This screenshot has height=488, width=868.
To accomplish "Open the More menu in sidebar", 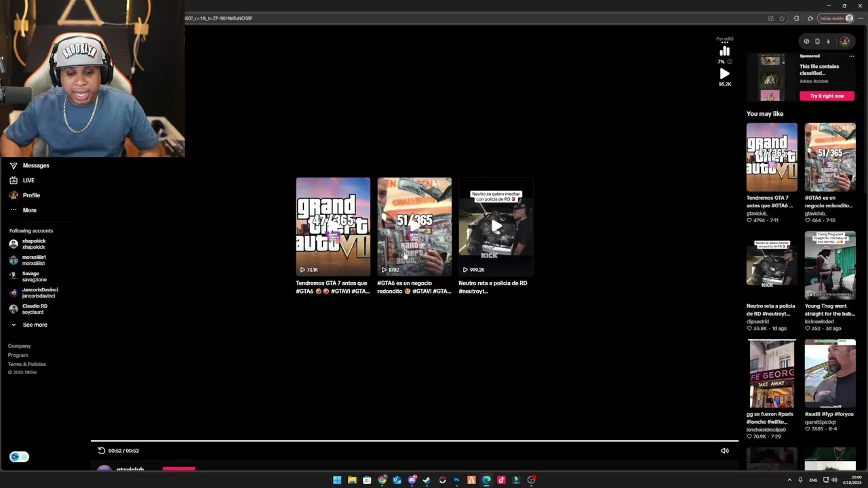I will click(x=23, y=210).
